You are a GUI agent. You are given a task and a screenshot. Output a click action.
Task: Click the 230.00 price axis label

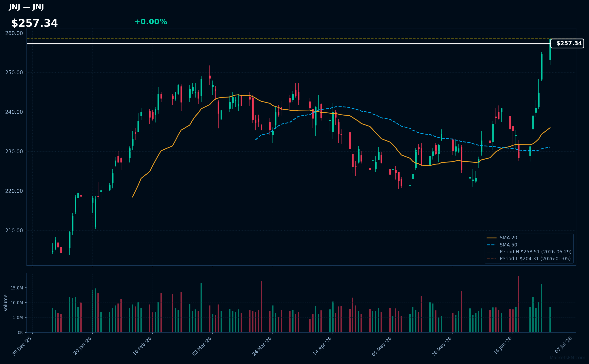(x=14, y=151)
